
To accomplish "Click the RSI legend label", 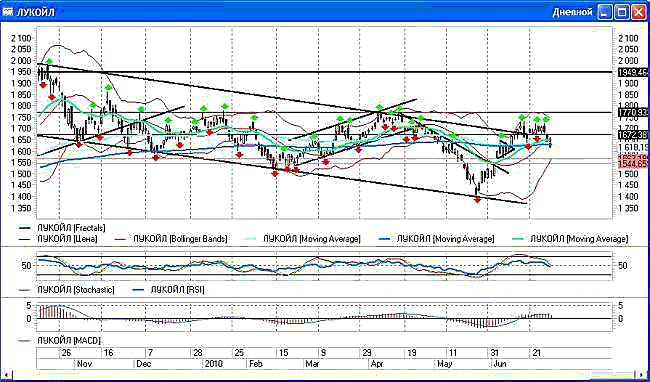I will pos(178,289).
